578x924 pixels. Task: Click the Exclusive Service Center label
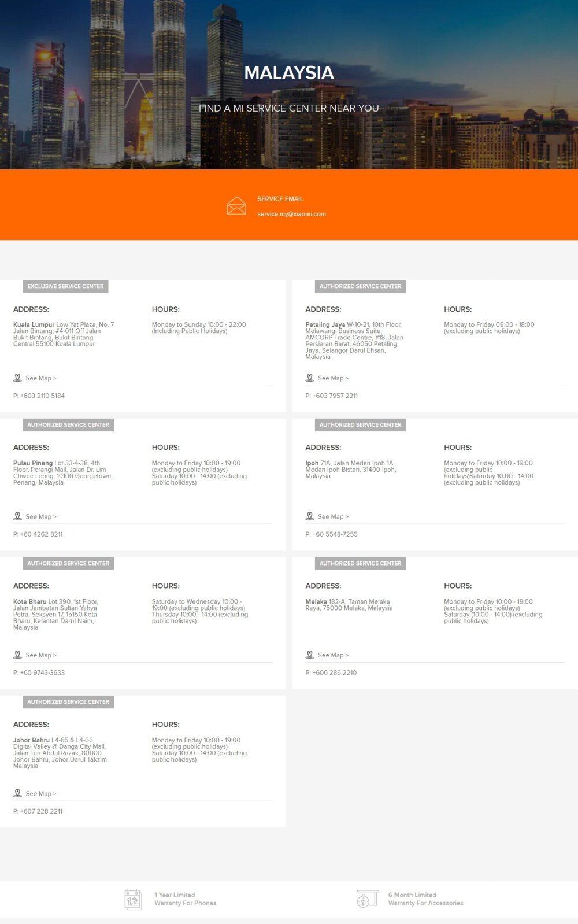tap(65, 286)
